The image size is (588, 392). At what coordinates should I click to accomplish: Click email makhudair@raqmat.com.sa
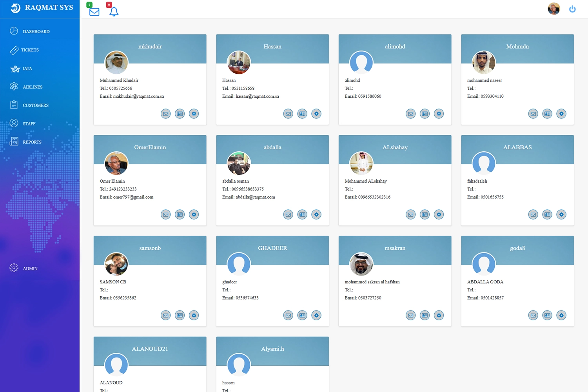(139, 96)
